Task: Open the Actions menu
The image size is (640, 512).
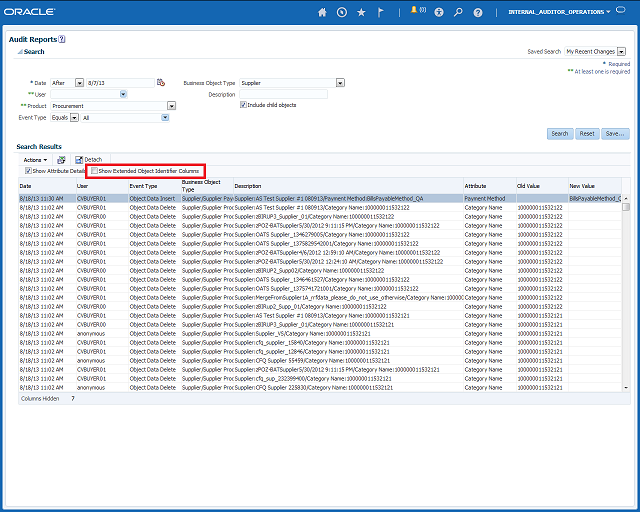Action: (x=35, y=160)
